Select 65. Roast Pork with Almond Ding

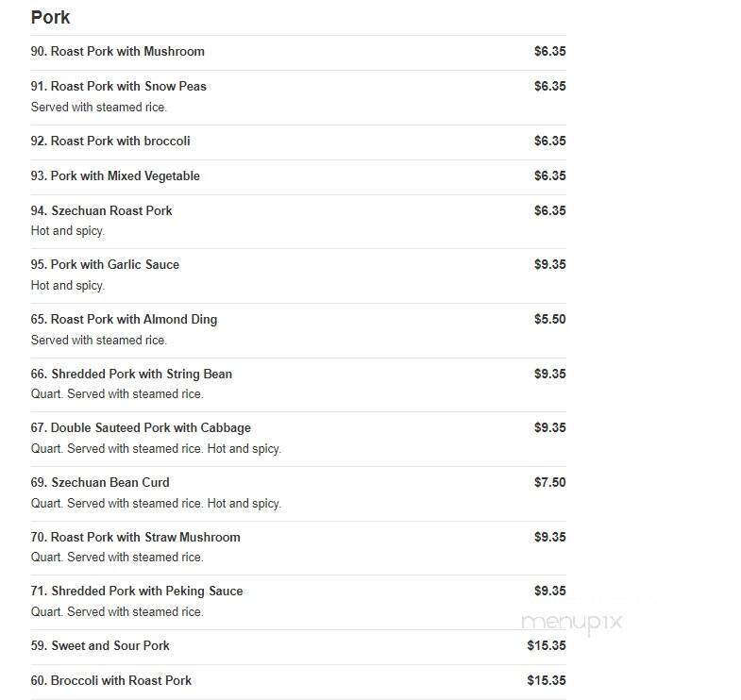(124, 319)
